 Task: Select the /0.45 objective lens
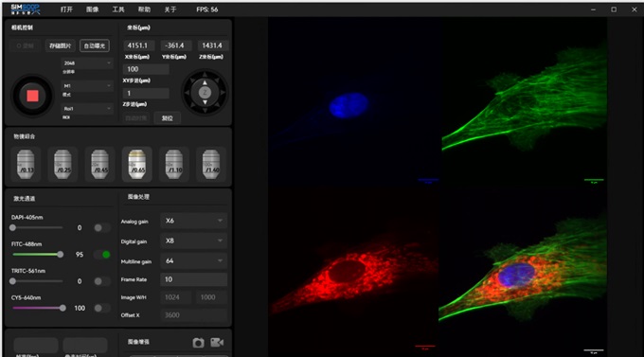tap(99, 164)
